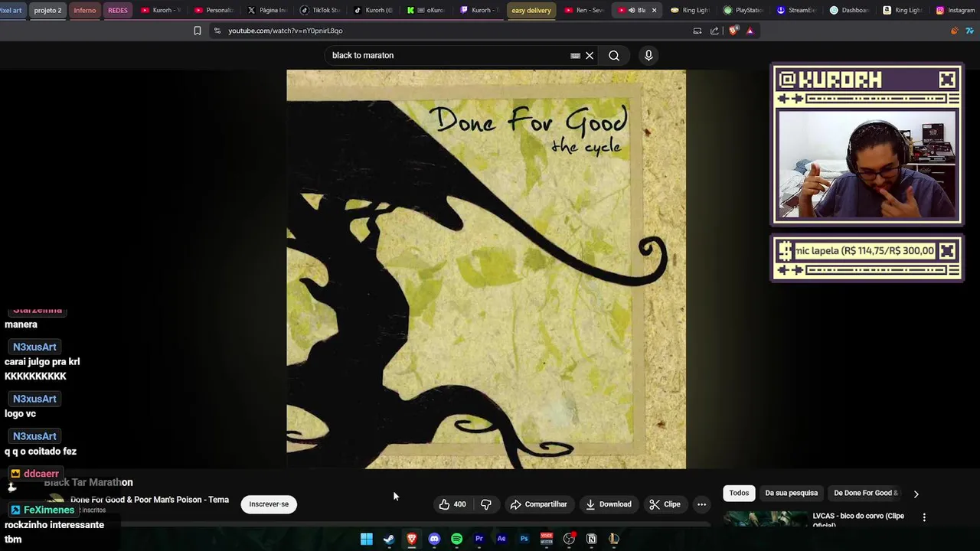Click N3xusArt username above 'logo vc' message
The width and height of the screenshot is (980, 551).
click(34, 399)
